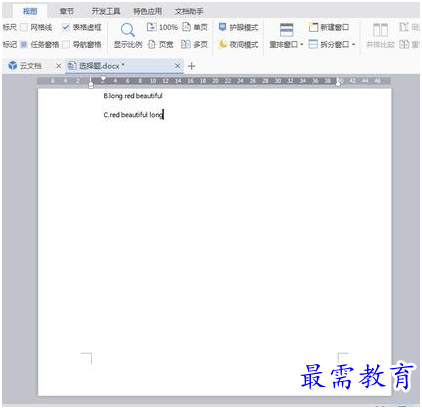Click the line "B.long red beautiful"
This screenshot has height=408, width=422.
coord(133,96)
